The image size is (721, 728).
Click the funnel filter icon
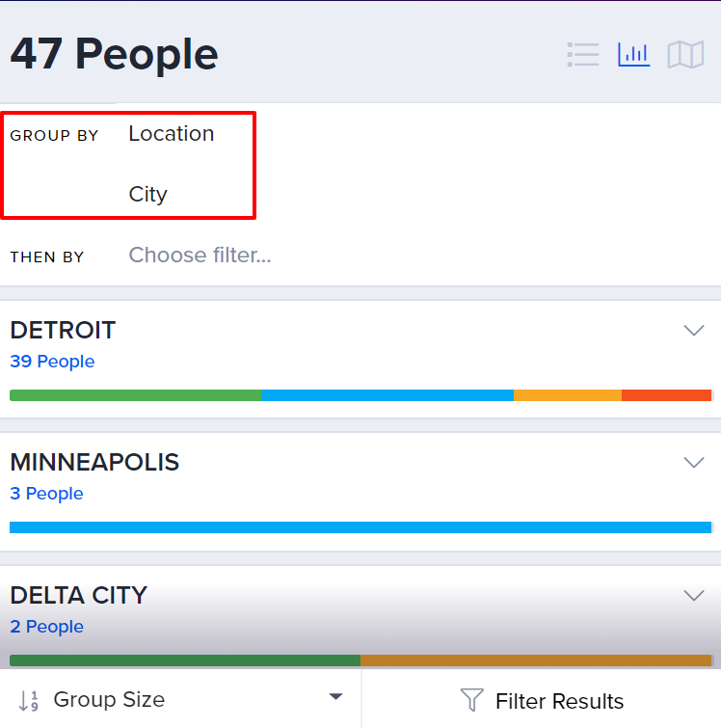pyautogui.click(x=471, y=700)
